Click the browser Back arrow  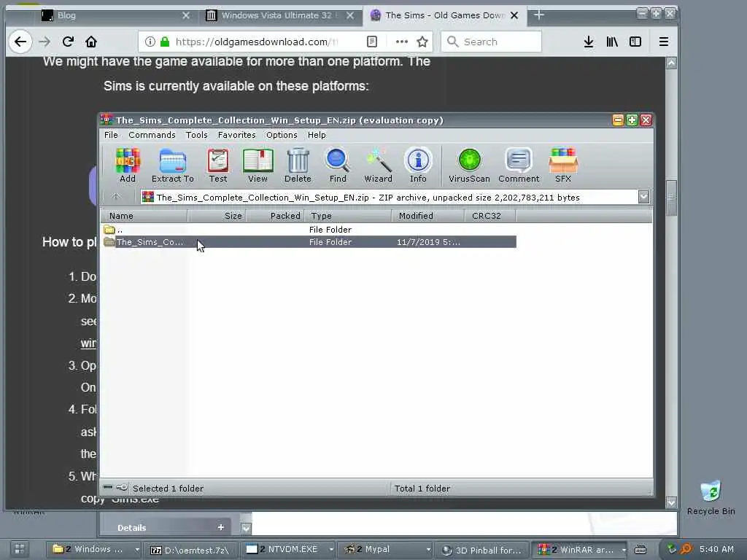(x=20, y=42)
